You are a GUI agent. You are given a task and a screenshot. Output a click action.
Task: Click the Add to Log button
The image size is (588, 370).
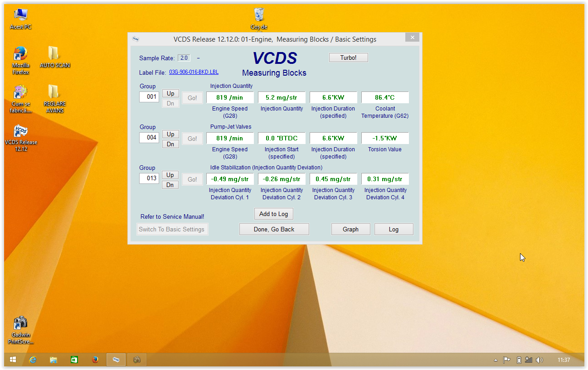click(x=273, y=214)
